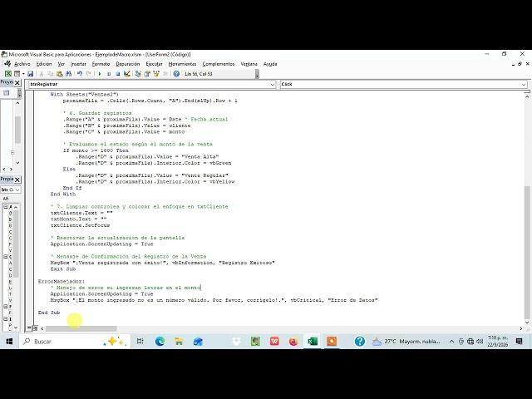Viewport: 532px width, 399px height.
Task: Close the Proyecto panel
Action: [17, 82]
